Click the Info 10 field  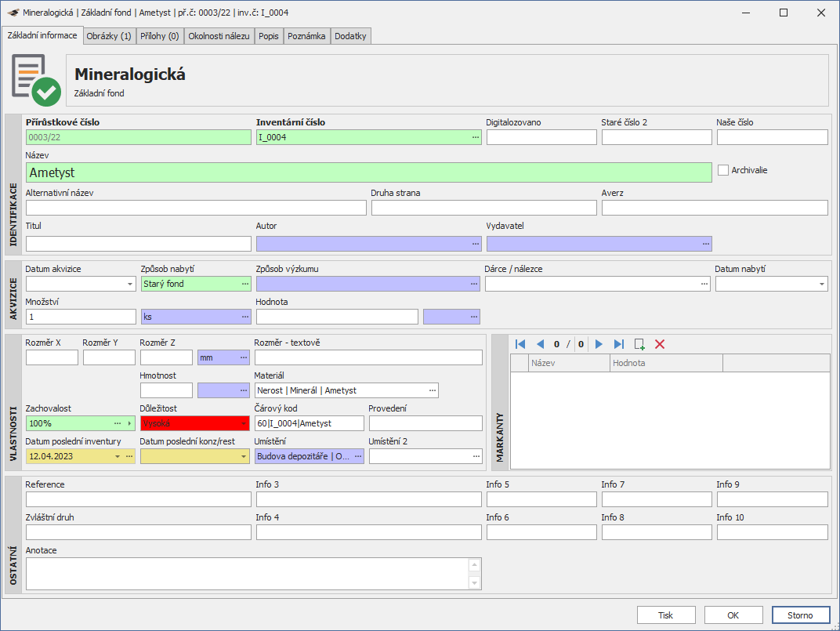click(x=773, y=532)
